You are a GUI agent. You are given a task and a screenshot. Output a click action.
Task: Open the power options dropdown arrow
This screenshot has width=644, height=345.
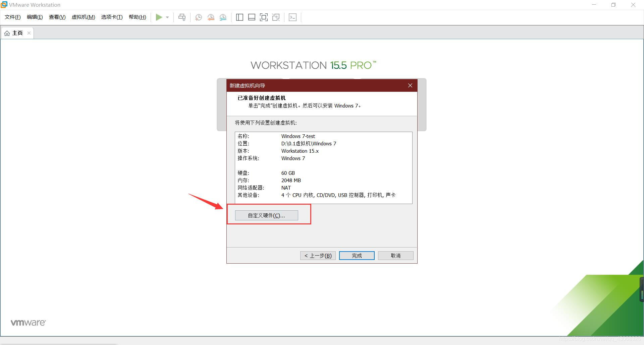[167, 17]
